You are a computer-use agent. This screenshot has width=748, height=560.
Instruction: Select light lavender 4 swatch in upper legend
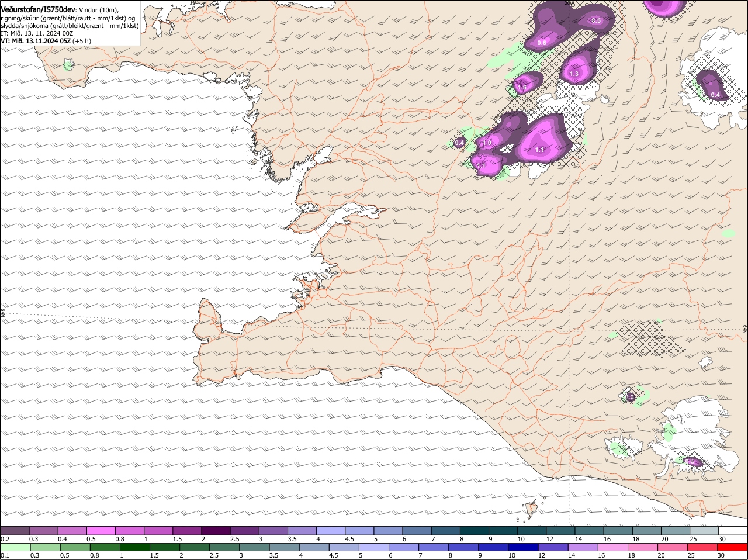[x=331, y=531]
